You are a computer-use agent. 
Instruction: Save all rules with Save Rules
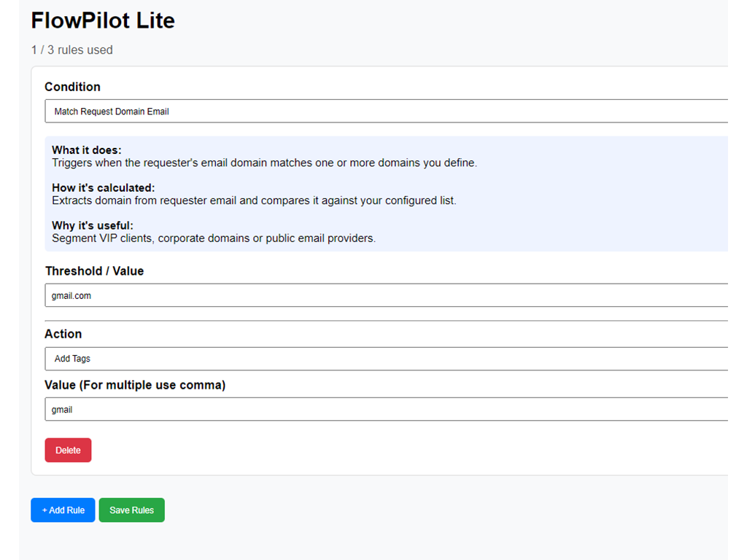click(131, 510)
